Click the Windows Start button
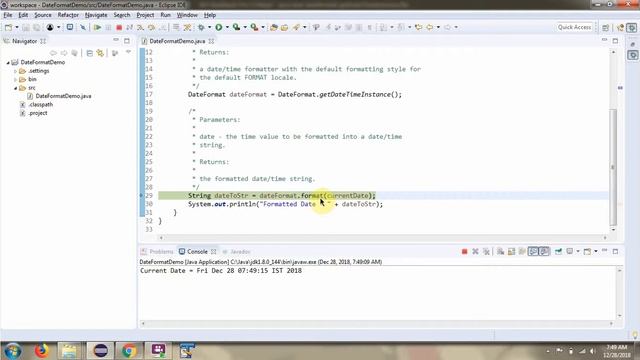The width and height of the screenshot is (640, 360). (x=12, y=351)
